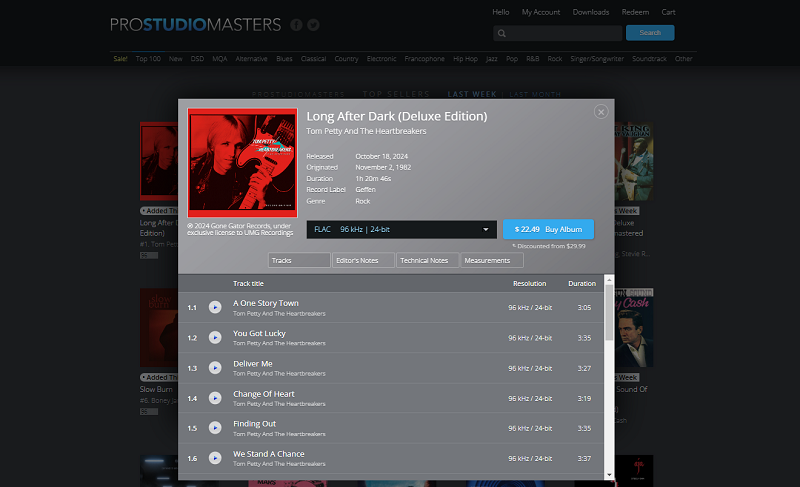The image size is (800, 487).
Task: Play preview of Finding Out
Action: 215,428
